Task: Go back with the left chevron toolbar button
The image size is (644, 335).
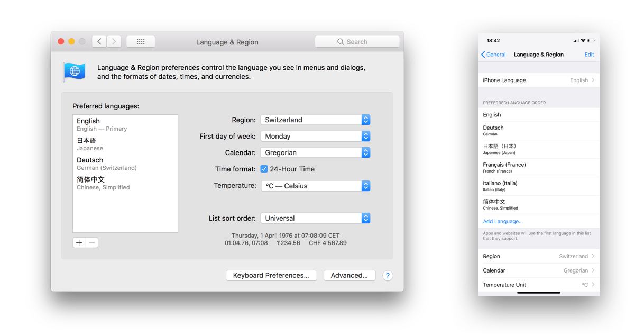Action: [99, 41]
